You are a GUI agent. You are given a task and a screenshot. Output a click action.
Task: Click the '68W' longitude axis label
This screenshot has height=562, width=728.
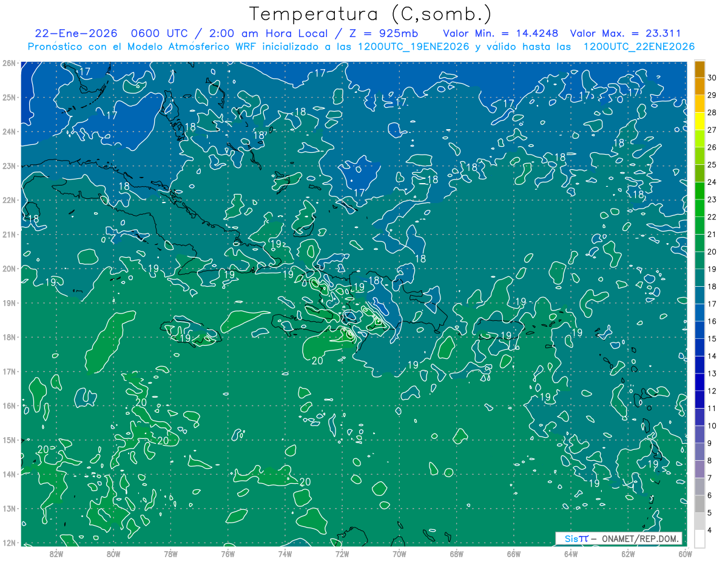[456, 554]
